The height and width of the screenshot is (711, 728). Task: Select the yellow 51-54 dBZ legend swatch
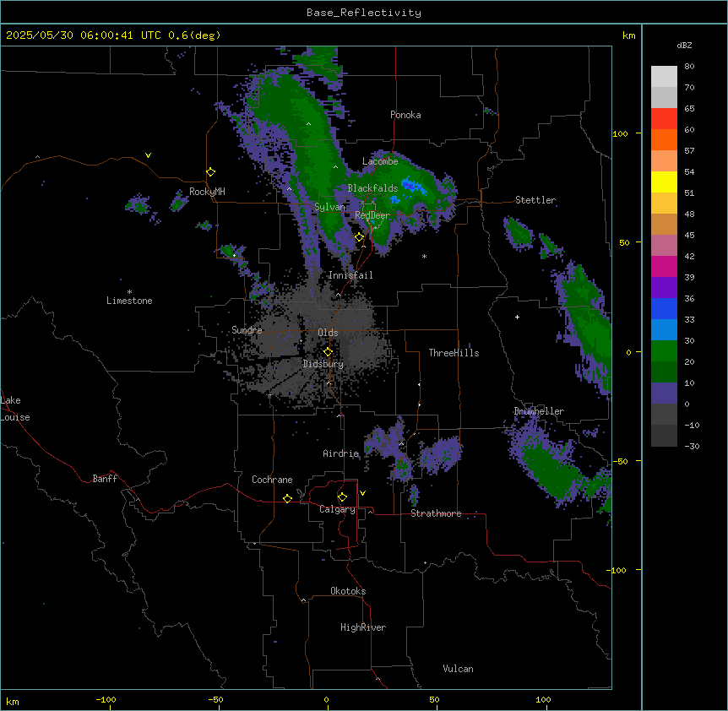(x=664, y=182)
